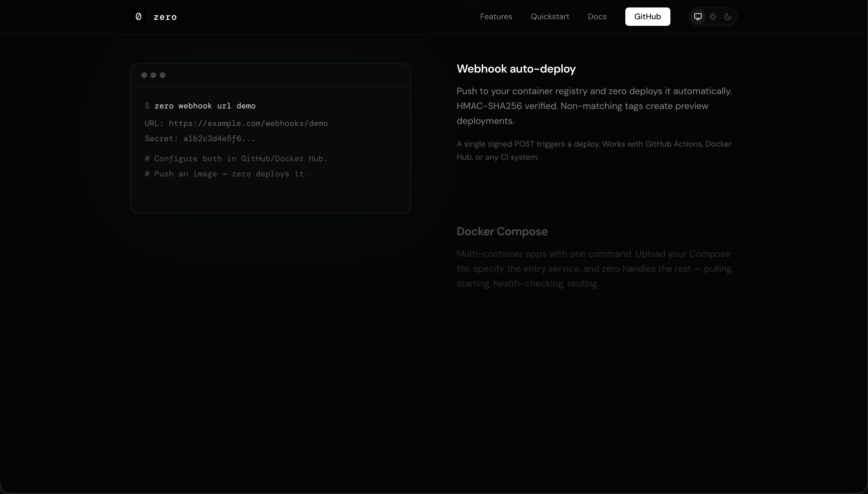Click the zero brand name text
Image resolution: width=868 pixels, height=494 pixels.
[x=165, y=17]
